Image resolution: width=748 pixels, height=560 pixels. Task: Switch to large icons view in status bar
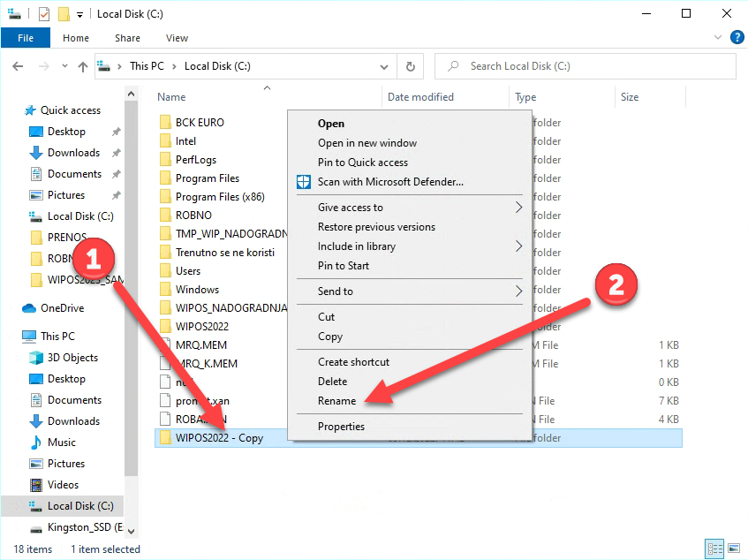pos(733,549)
